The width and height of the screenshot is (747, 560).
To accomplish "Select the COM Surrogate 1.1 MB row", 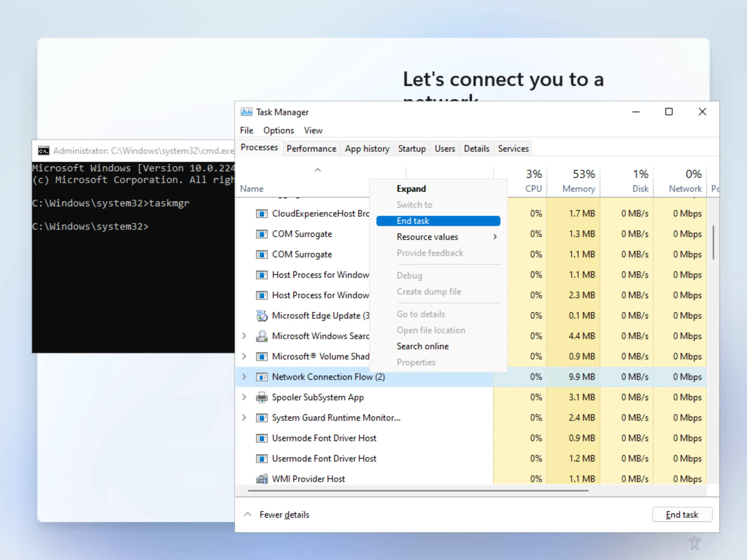I will pyautogui.click(x=471, y=255).
